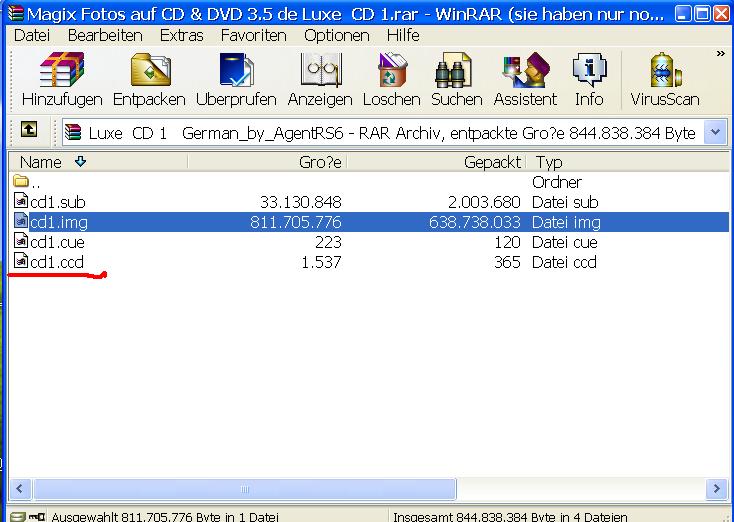This screenshot has width=734, height=522.
Task: Click the cd1.sub file icon
Action: click(21, 200)
